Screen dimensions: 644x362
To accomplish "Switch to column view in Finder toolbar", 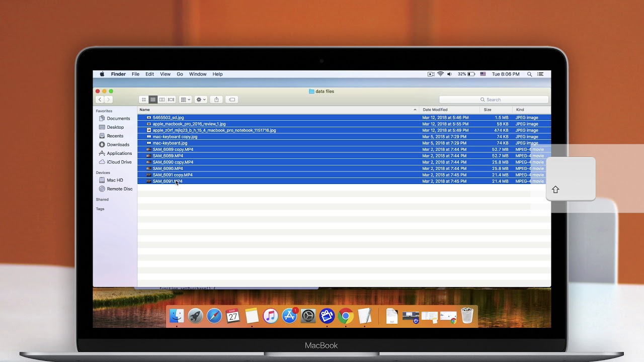I will (x=162, y=100).
